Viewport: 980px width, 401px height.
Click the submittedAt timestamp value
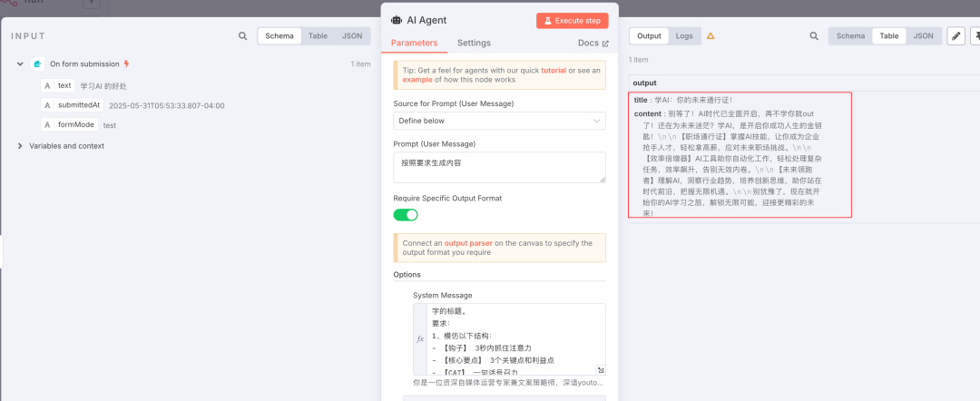tap(167, 105)
